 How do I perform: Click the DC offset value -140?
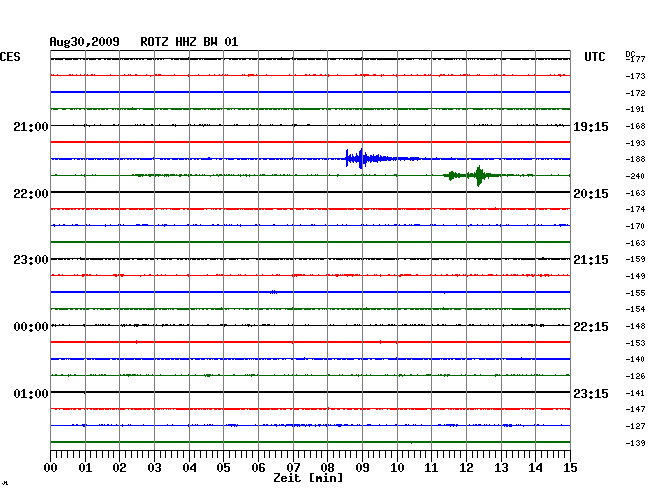pyautogui.click(x=635, y=359)
